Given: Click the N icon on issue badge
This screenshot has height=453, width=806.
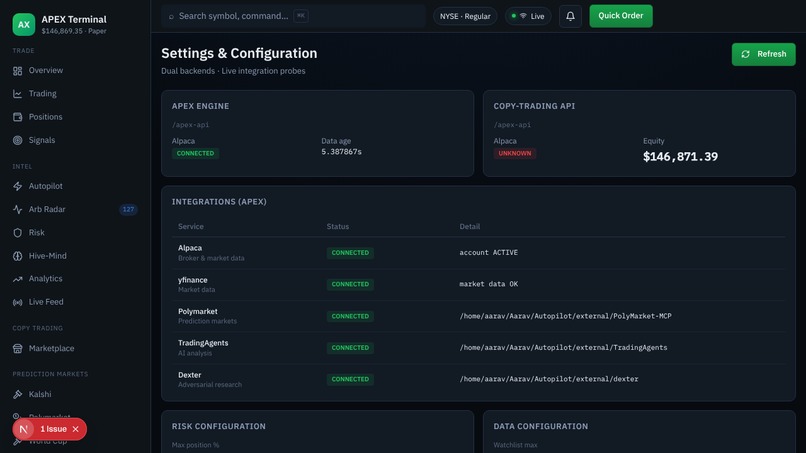Looking at the screenshot, I should 24,429.
